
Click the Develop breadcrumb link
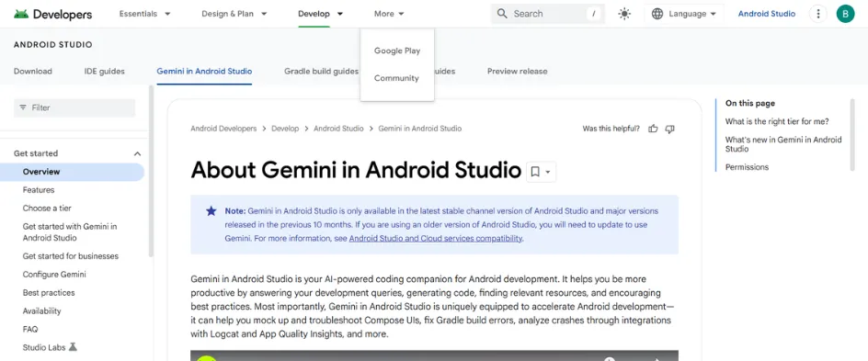pyautogui.click(x=285, y=129)
